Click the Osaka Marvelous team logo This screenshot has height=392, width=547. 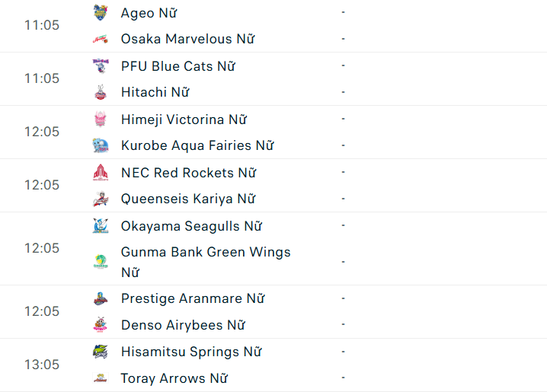(x=101, y=39)
